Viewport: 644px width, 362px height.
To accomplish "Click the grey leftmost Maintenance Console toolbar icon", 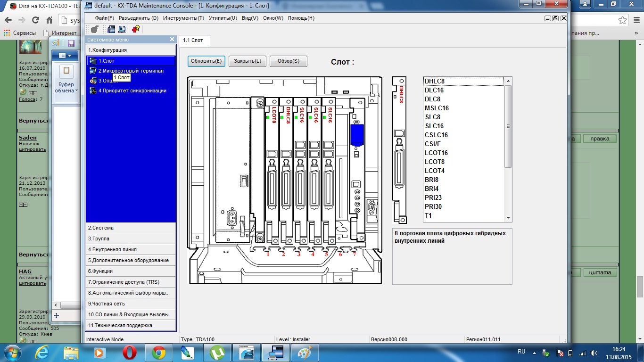I will coord(94,29).
